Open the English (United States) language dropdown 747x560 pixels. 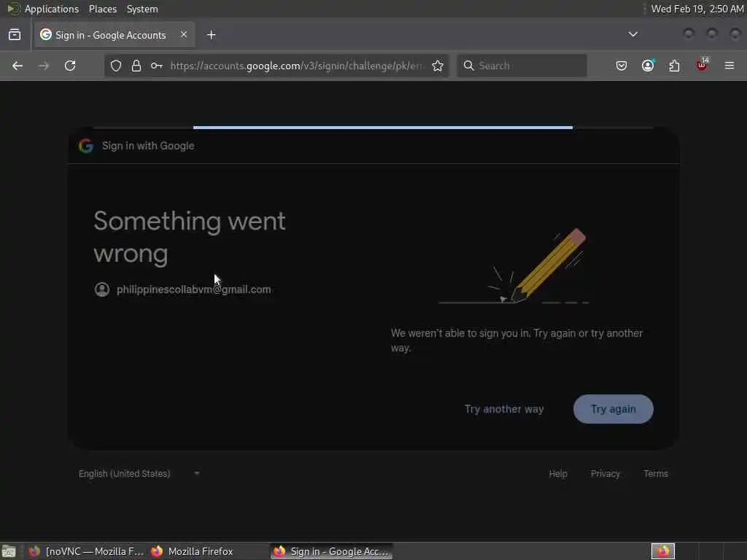[x=139, y=474]
